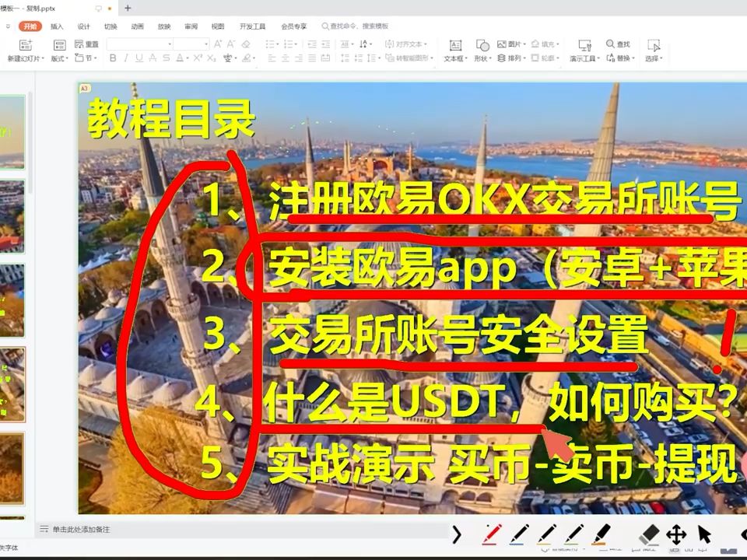This screenshot has width=747, height=560.
Task: Click the 重置 reset button
Action: click(86, 44)
